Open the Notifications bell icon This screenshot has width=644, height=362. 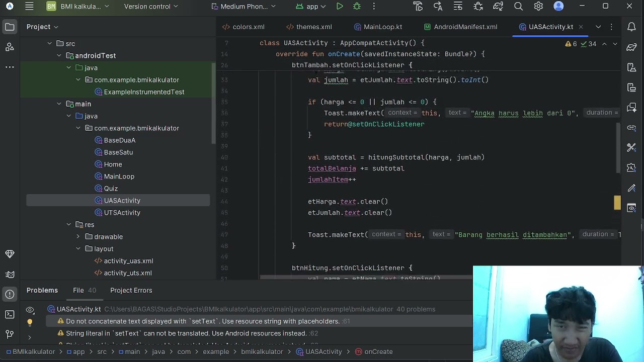tap(631, 27)
